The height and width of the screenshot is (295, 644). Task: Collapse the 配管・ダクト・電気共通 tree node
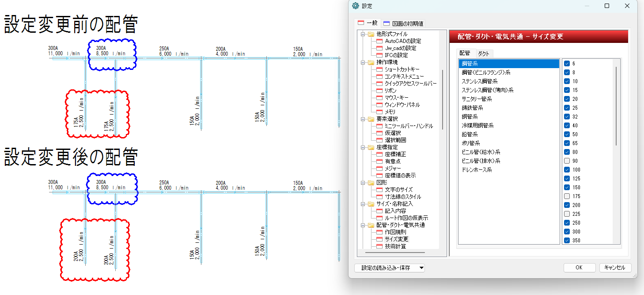point(364,225)
